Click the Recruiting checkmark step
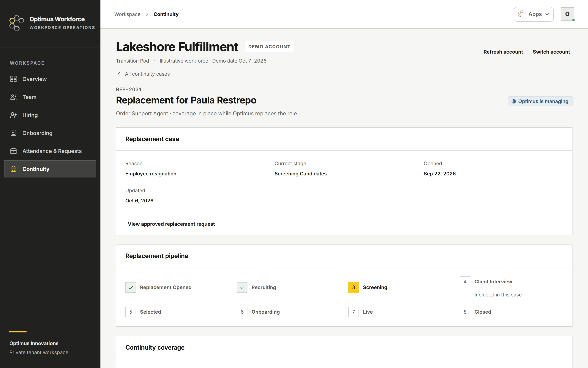The image size is (588, 368). point(242,287)
